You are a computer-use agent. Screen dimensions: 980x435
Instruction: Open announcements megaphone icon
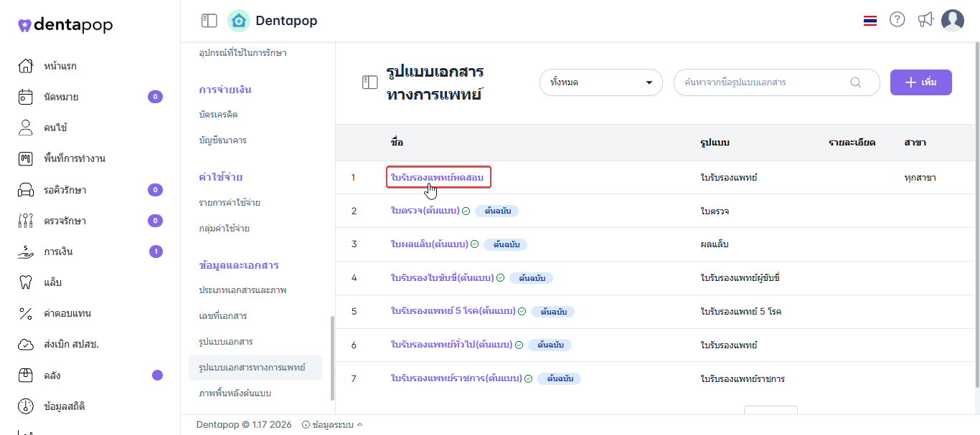tap(925, 20)
